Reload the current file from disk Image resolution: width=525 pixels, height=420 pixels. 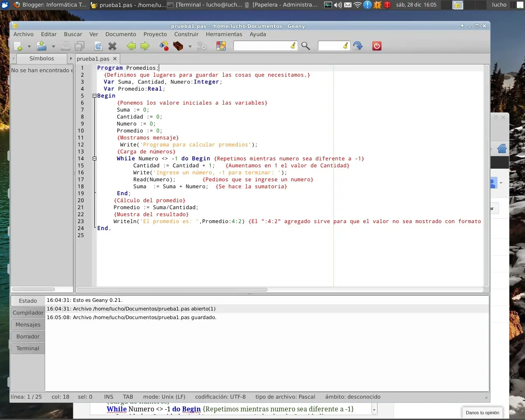coord(98,46)
